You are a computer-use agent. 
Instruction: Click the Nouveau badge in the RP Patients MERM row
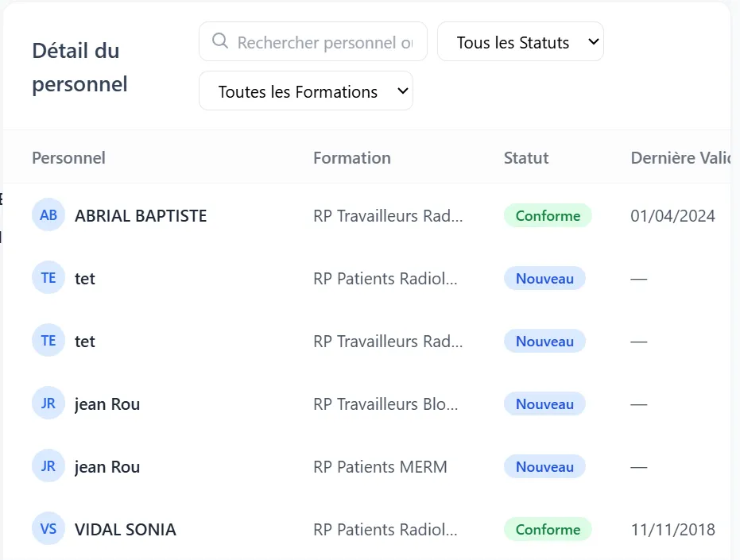[x=544, y=466]
